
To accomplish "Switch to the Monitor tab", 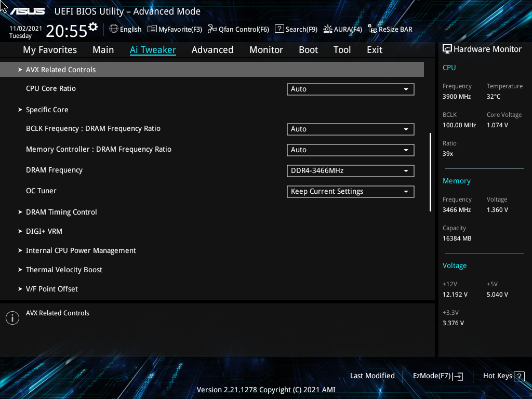I will tap(266, 50).
